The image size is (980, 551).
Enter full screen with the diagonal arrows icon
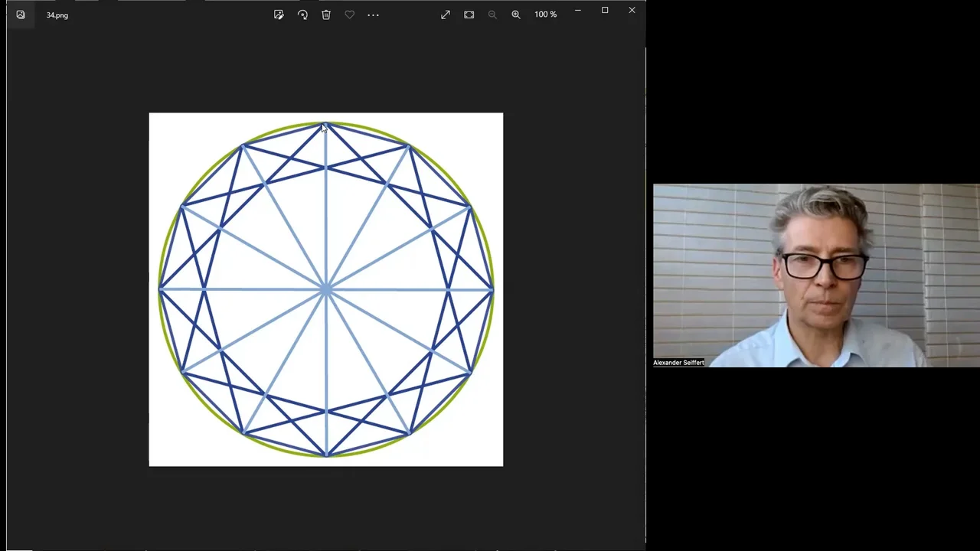[x=446, y=15]
